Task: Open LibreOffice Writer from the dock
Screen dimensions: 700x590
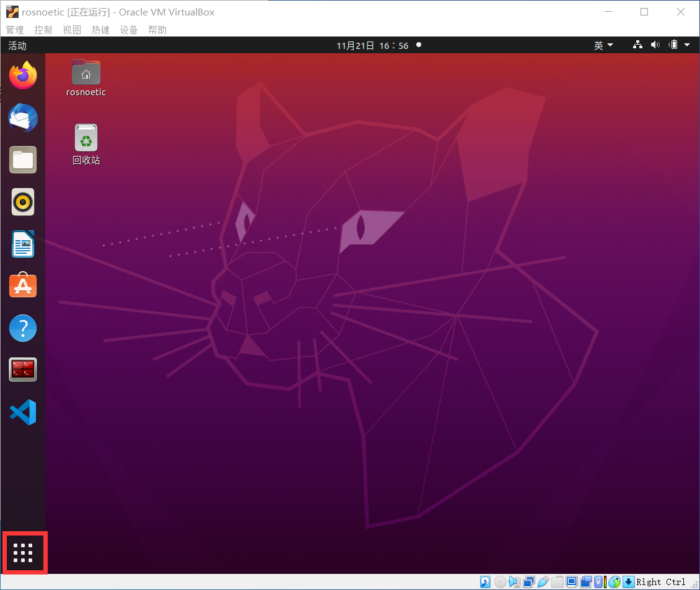Action: pos(23,244)
